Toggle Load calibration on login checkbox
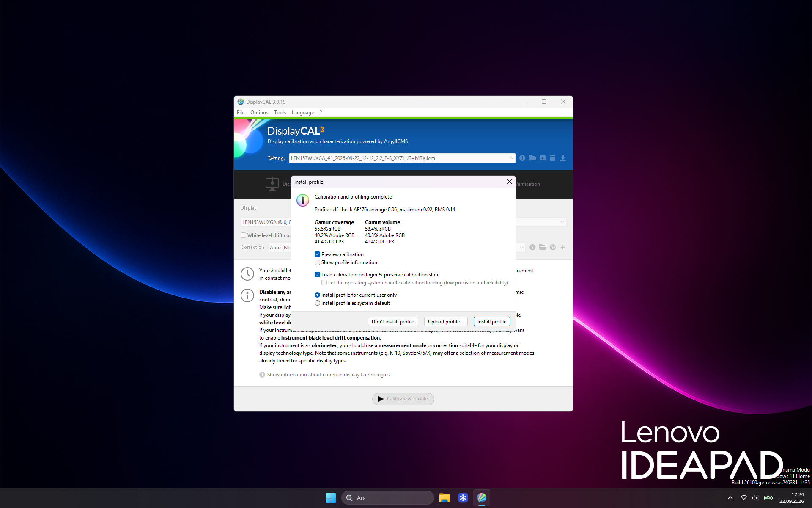Image resolution: width=812 pixels, height=508 pixels. [x=317, y=275]
